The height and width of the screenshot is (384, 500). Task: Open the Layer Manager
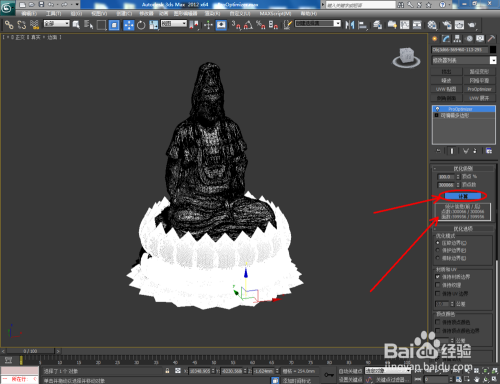pyautogui.click(x=377, y=25)
